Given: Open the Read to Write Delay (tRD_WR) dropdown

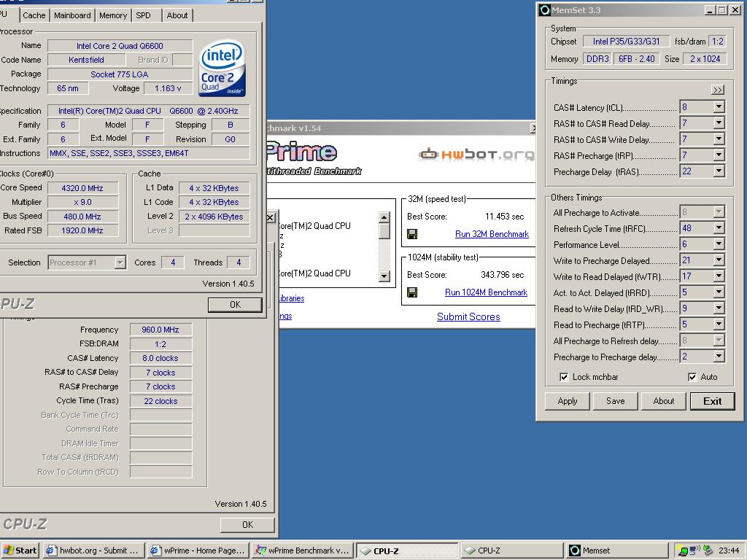Looking at the screenshot, I should [x=719, y=308].
